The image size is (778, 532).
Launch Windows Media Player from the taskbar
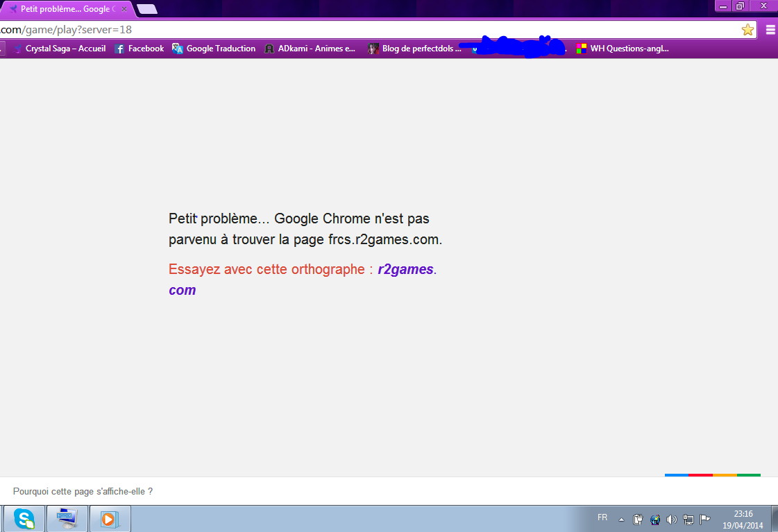point(109,518)
